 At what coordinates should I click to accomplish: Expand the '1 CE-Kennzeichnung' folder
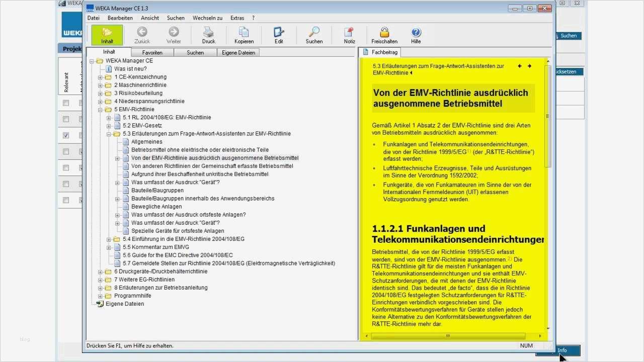100,77
